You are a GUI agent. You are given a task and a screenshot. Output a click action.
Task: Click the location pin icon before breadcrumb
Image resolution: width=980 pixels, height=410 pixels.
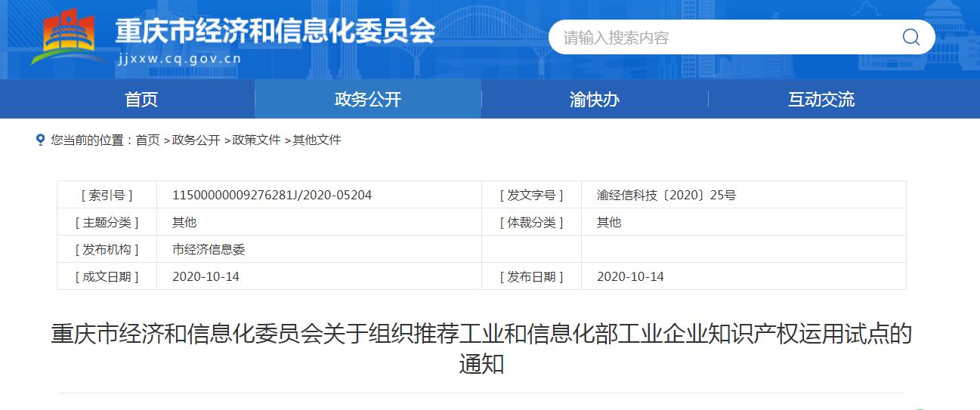click(x=41, y=140)
